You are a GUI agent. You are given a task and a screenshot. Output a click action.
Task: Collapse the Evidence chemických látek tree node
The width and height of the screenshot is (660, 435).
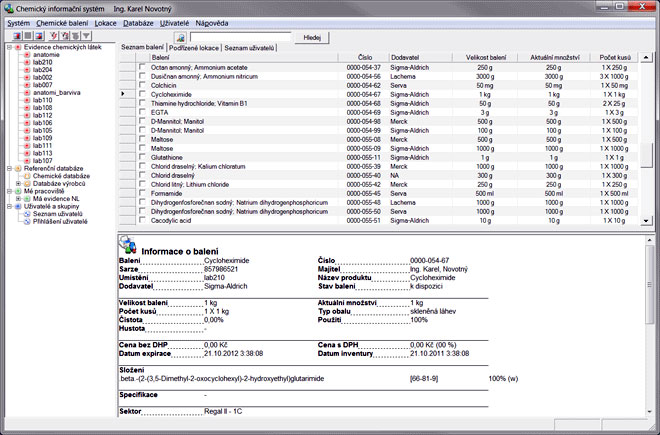(8, 46)
